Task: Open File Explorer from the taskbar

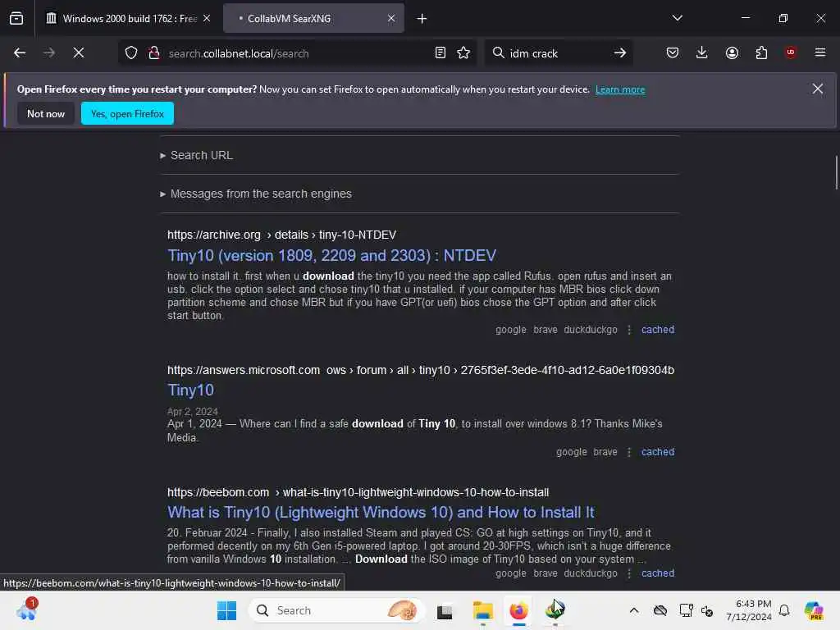Action: (482, 610)
